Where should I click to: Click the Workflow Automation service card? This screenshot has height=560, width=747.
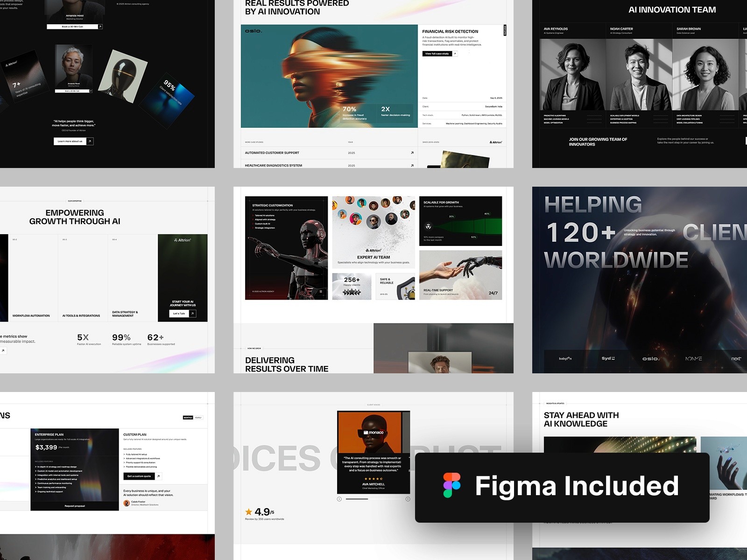(33, 278)
